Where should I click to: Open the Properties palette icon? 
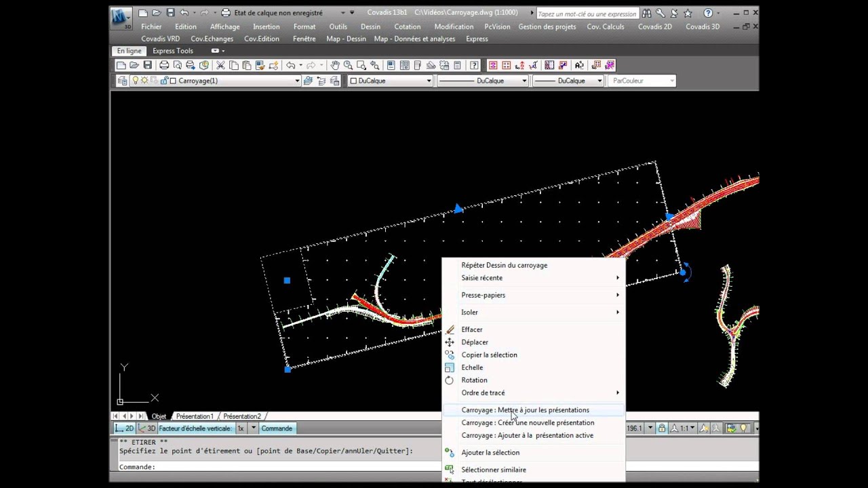coord(391,65)
